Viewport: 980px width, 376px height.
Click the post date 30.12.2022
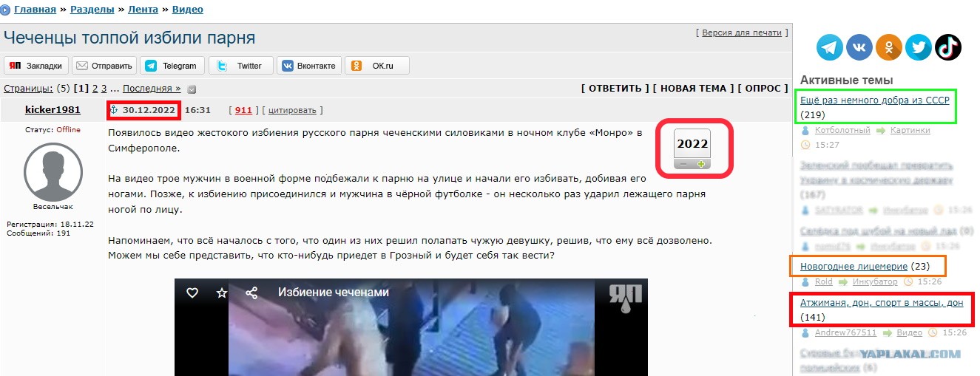click(x=149, y=110)
